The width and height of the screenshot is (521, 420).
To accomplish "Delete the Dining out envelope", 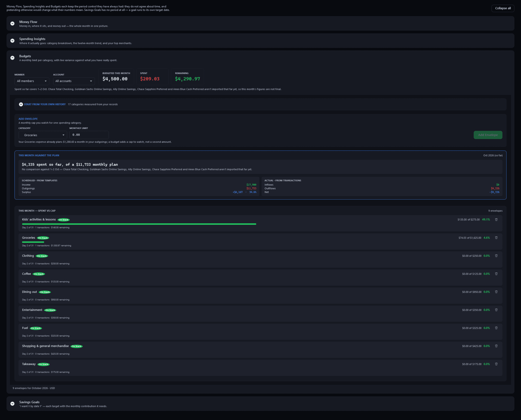I will 496,292.
